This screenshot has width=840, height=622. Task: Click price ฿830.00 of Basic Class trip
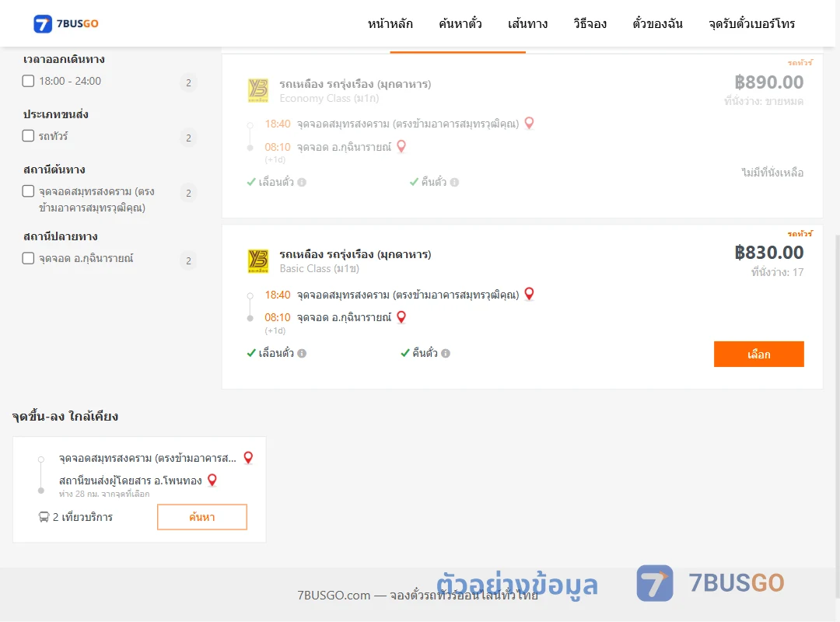(768, 253)
